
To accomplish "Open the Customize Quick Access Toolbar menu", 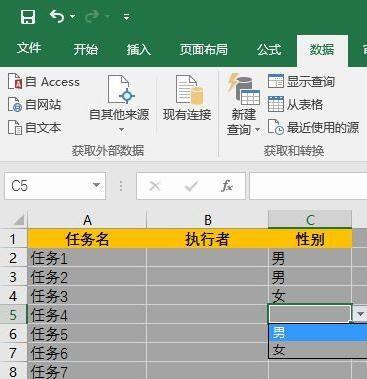I will [x=126, y=17].
